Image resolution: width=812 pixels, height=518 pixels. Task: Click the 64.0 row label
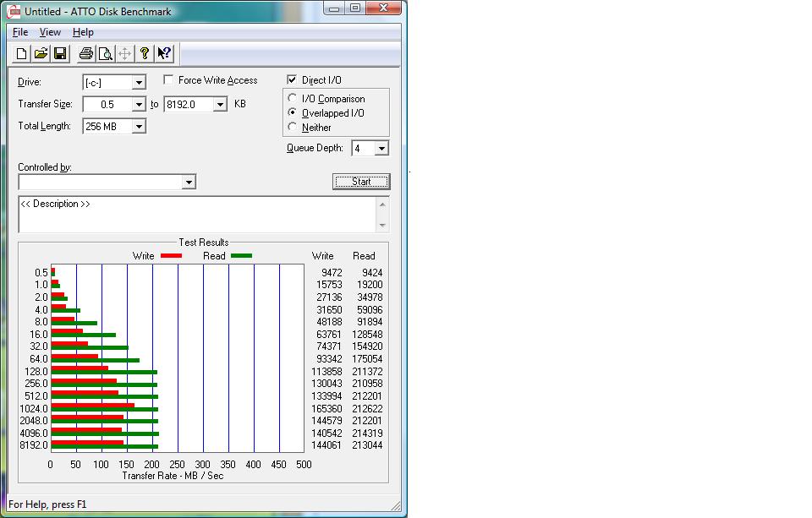pos(39,358)
